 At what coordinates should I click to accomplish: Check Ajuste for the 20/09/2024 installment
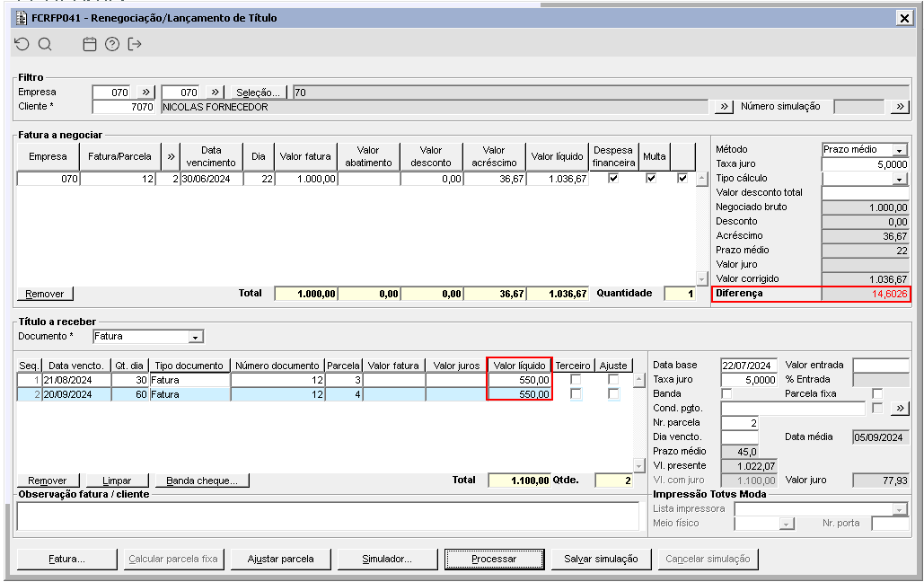click(x=613, y=394)
